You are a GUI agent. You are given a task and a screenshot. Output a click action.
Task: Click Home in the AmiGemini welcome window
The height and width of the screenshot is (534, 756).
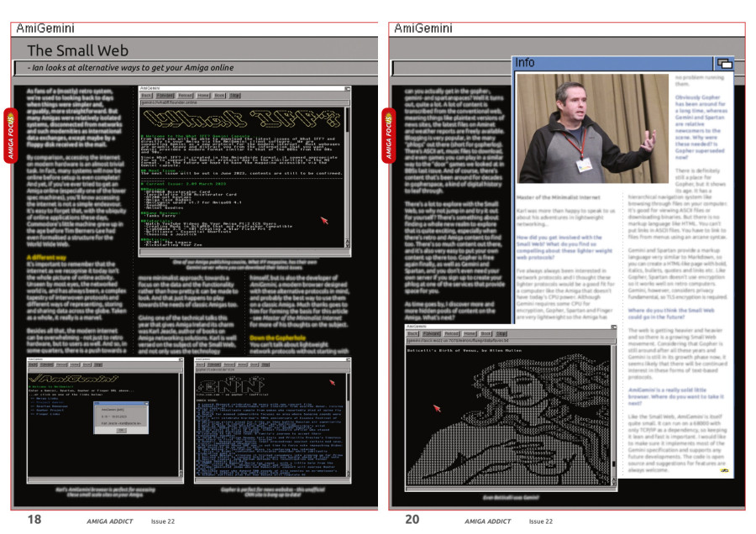[x=75, y=364]
